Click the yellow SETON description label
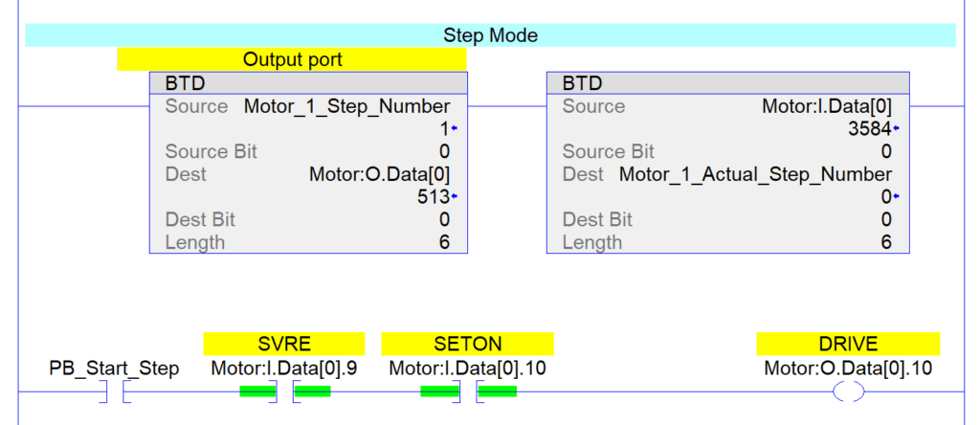Viewport: 980px width, 425px height. click(467, 344)
